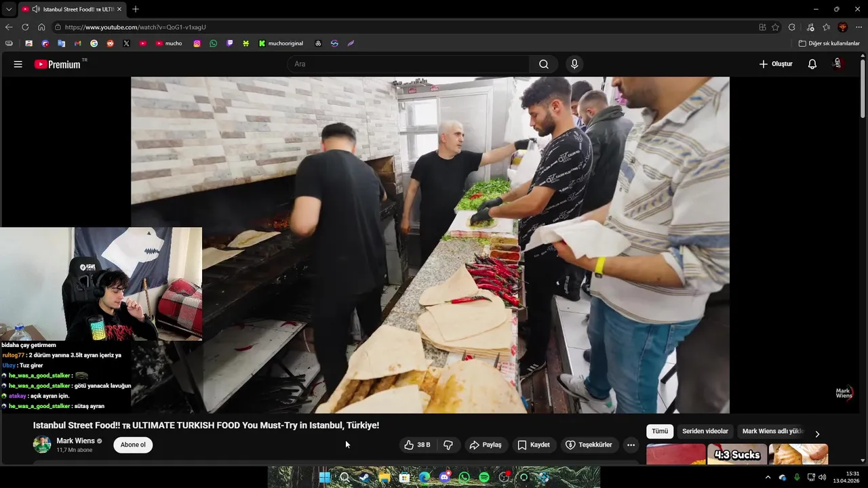
Task: Reload the page with refresh icon
Action: click(x=25, y=27)
